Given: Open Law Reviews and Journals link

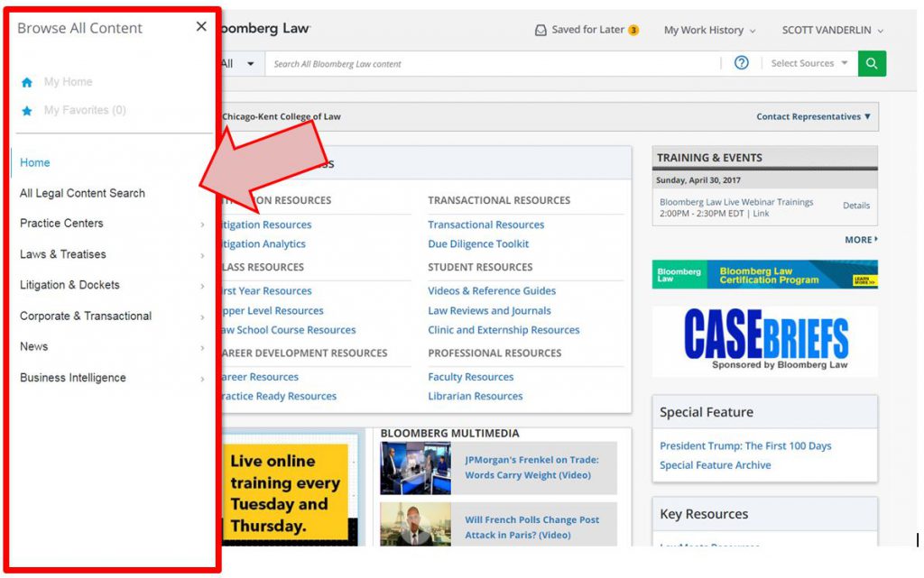Looking at the screenshot, I should [489, 311].
